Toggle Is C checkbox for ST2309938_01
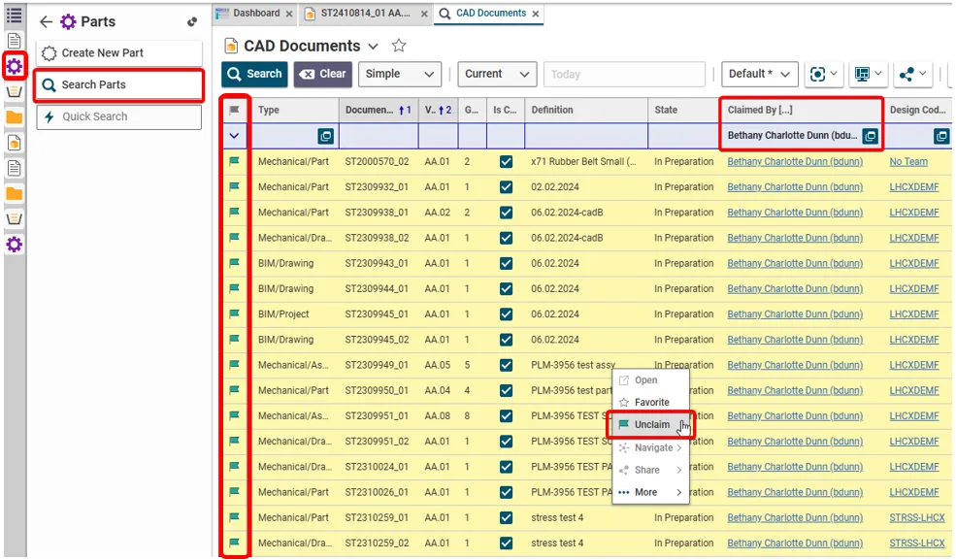956x560 pixels. coord(506,213)
